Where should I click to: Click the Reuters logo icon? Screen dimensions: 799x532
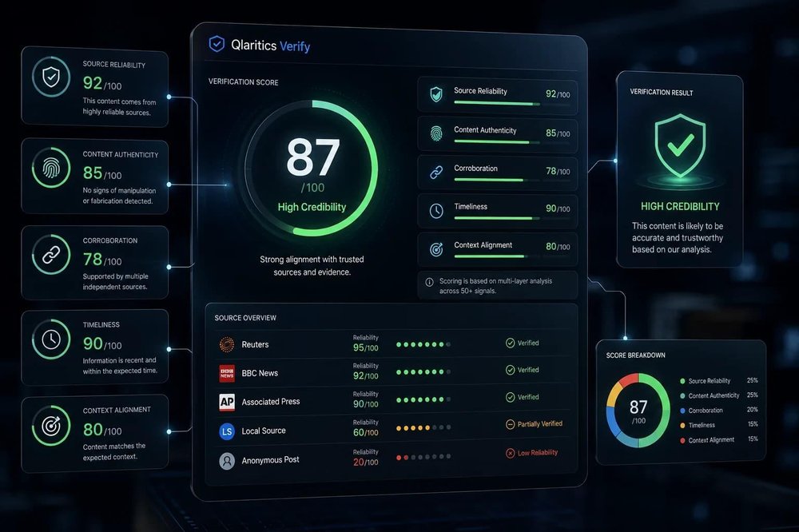(227, 344)
